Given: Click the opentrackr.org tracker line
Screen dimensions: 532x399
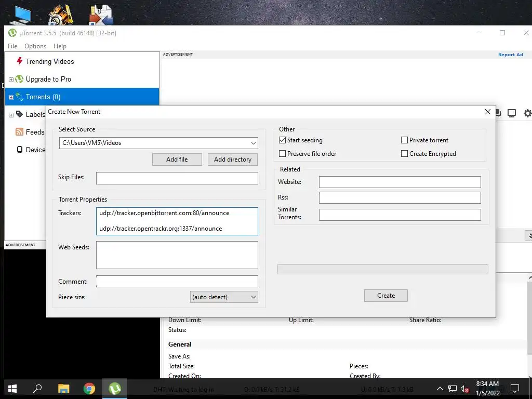Looking at the screenshot, I should pyautogui.click(x=161, y=229).
